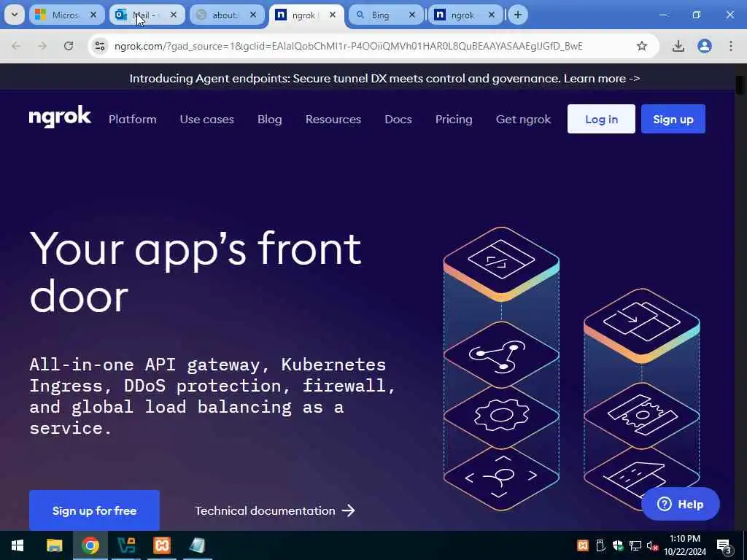Image resolution: width=747 pixels, height=560 pixels.
Task: Switch to the Mail Outlook tab
Action: point(146,15)
